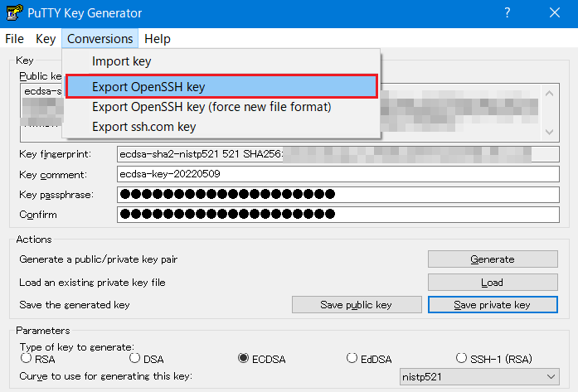Select the DSA key type radio button
Image resolution: width=578 pixels, height=392 pixels.
pyautogui.click(x=135, y=359)
